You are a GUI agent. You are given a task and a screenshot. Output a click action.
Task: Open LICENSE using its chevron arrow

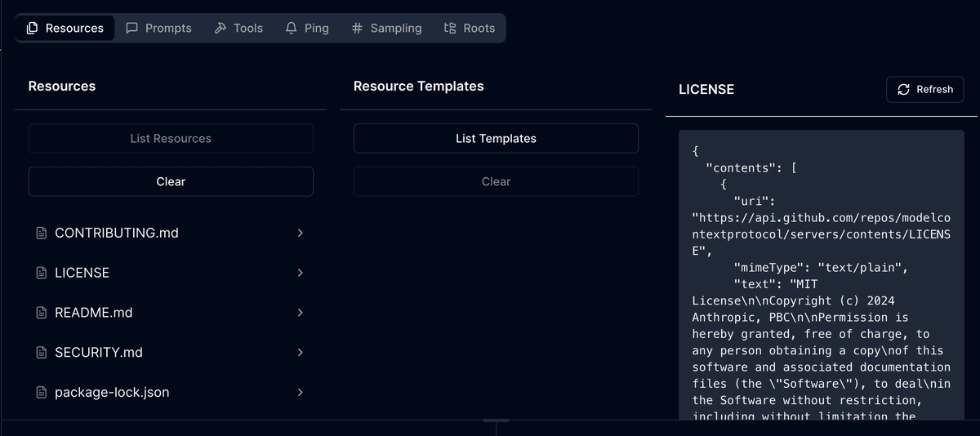point(300,273)
